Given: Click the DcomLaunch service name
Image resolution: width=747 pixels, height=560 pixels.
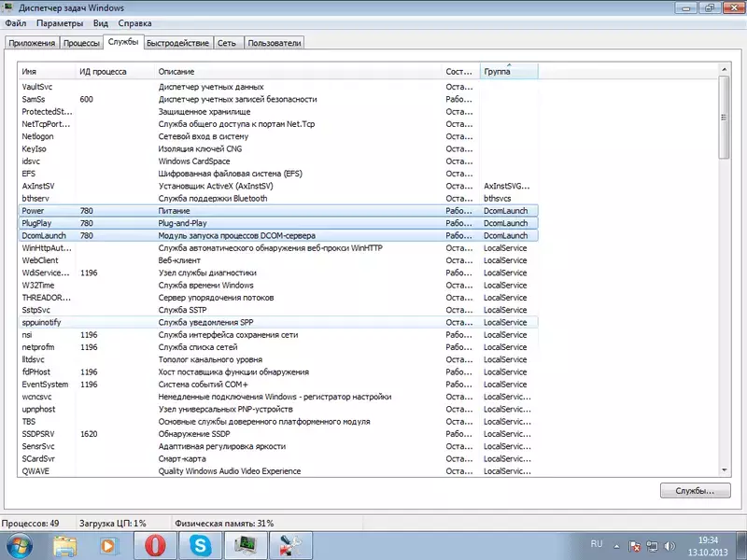Looking at the screenshot, I should point(44,235).
